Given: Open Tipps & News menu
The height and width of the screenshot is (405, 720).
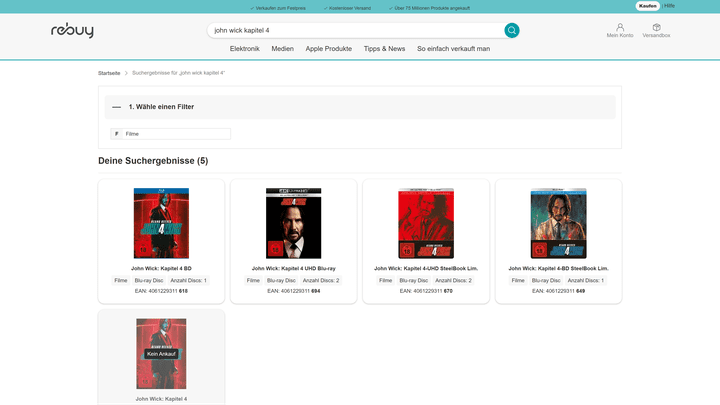Looking at the screenshot, I should [384, 49].
